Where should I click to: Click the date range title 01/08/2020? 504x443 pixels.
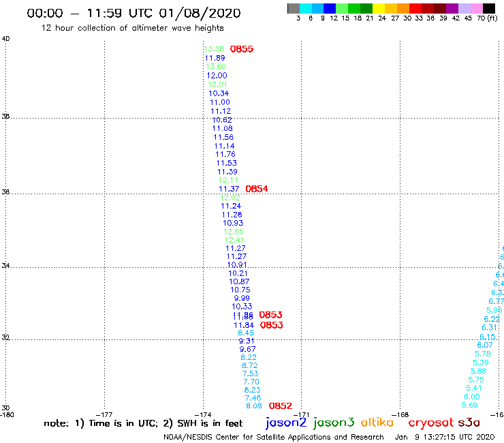coord(200,13)
